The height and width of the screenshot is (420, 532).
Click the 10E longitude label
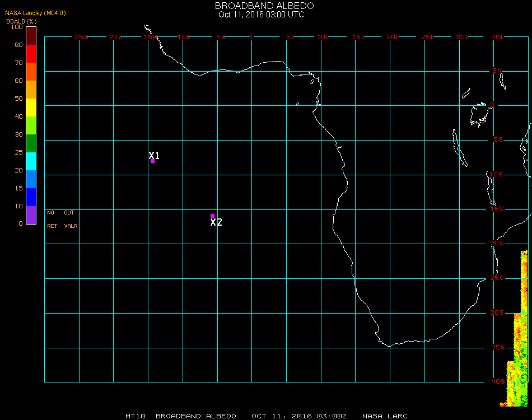pos(323,37)
